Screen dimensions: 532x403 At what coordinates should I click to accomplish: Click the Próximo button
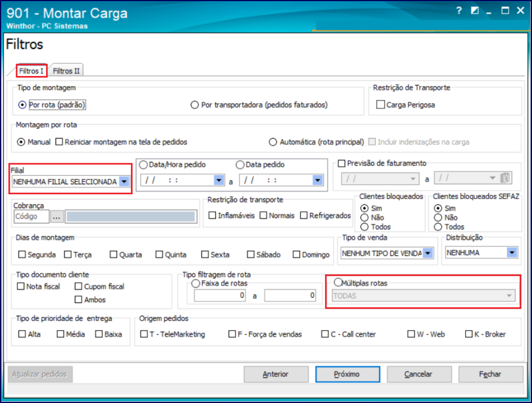348,374
